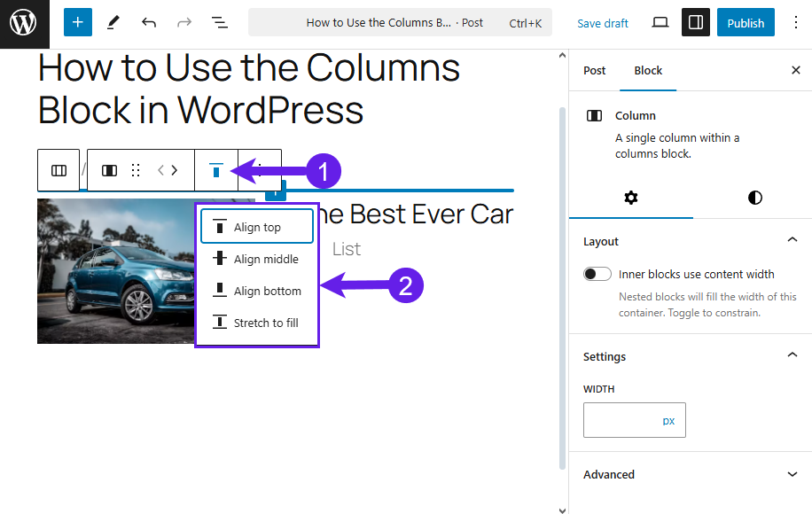Click the drag handle dots icon

click(136, 170)
